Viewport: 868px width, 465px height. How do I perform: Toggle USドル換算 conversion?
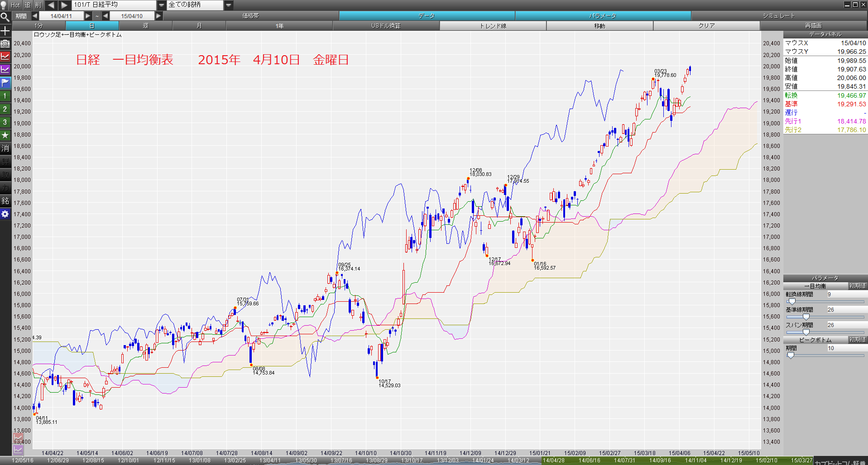tap(386, 26)
